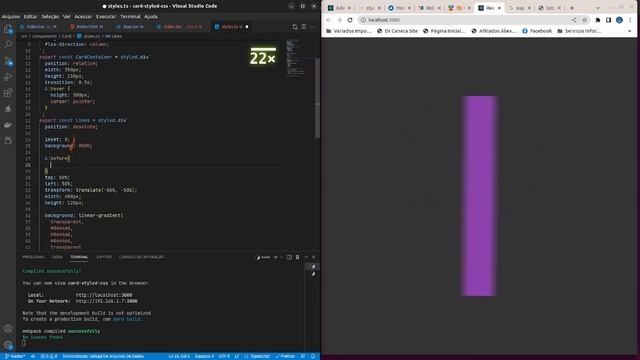The height and width of the screenshot is (360, 640).
Task: Open the Ajuda menu
Action: click(151, 16)
